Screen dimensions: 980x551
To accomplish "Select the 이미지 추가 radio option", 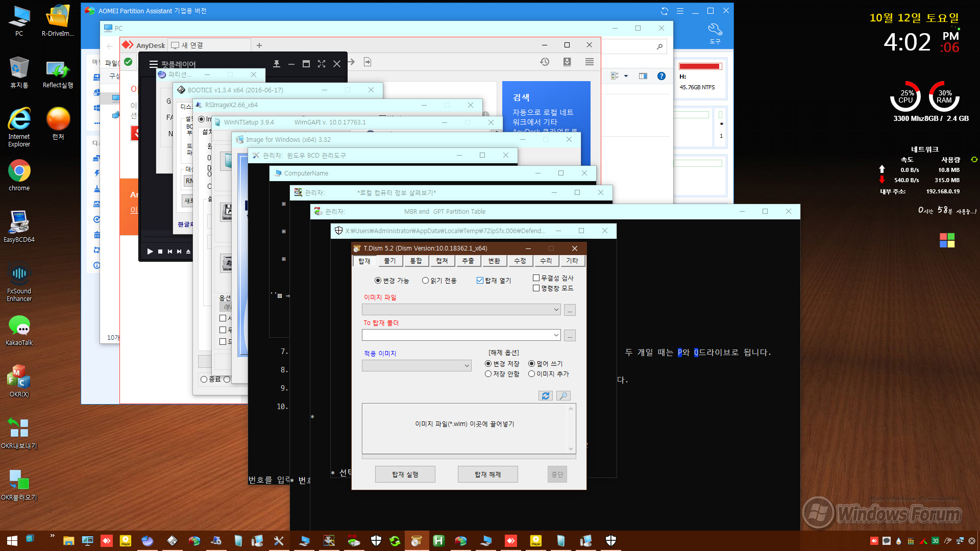I will tap(549, 374).
